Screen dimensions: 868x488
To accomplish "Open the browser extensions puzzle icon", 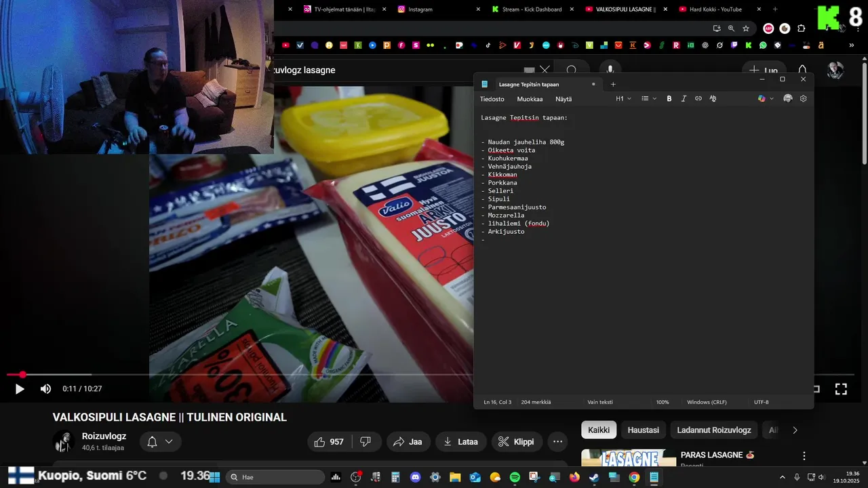I will 801,28.
